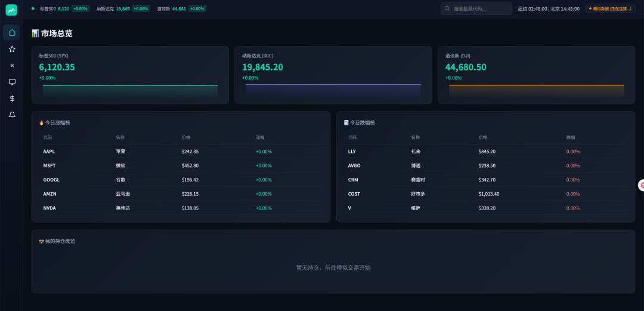Focus the stock code search field

pos(480,9)
